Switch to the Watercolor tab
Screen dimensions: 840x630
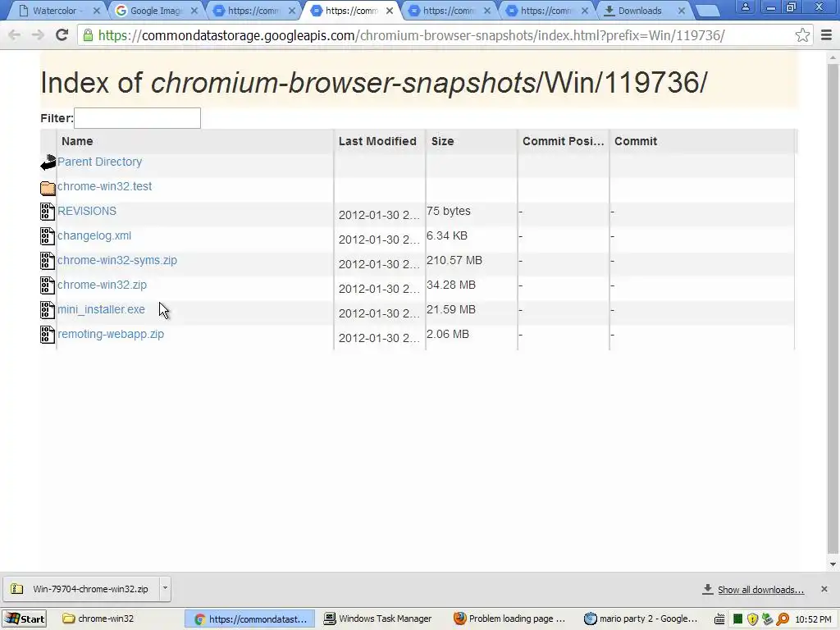(x=53, y=11)
